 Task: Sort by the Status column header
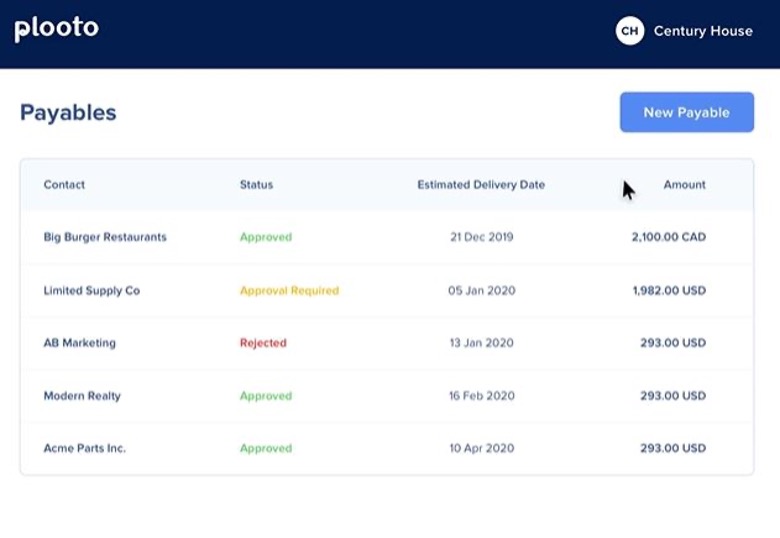(x=256, y=184)
